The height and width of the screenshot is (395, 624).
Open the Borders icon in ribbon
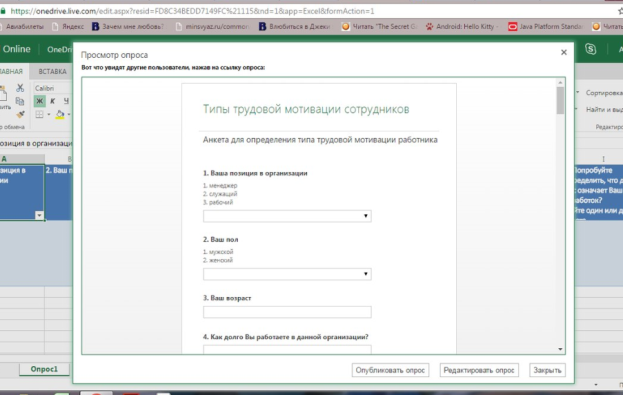[x=39, y=115]
